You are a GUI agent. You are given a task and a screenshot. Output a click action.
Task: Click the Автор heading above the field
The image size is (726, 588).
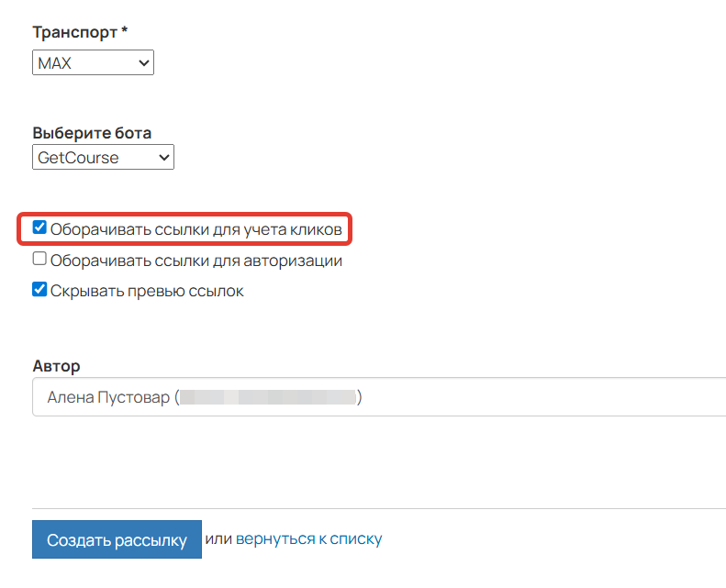56,366
